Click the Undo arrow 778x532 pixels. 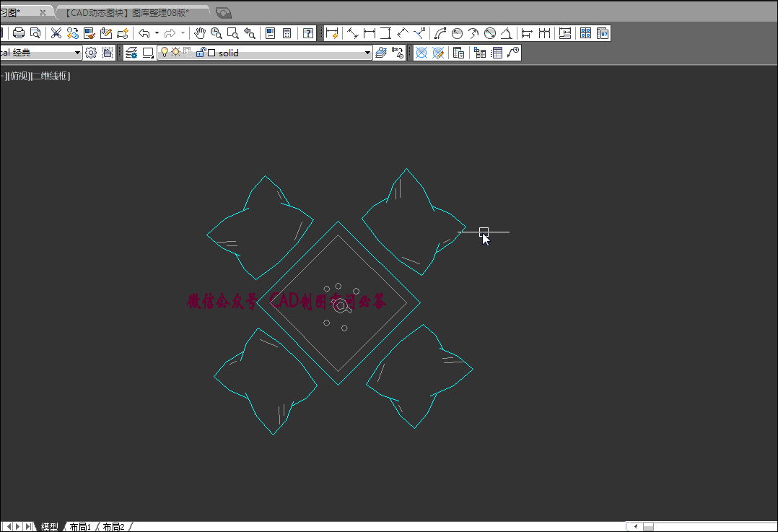pos(144,33)
